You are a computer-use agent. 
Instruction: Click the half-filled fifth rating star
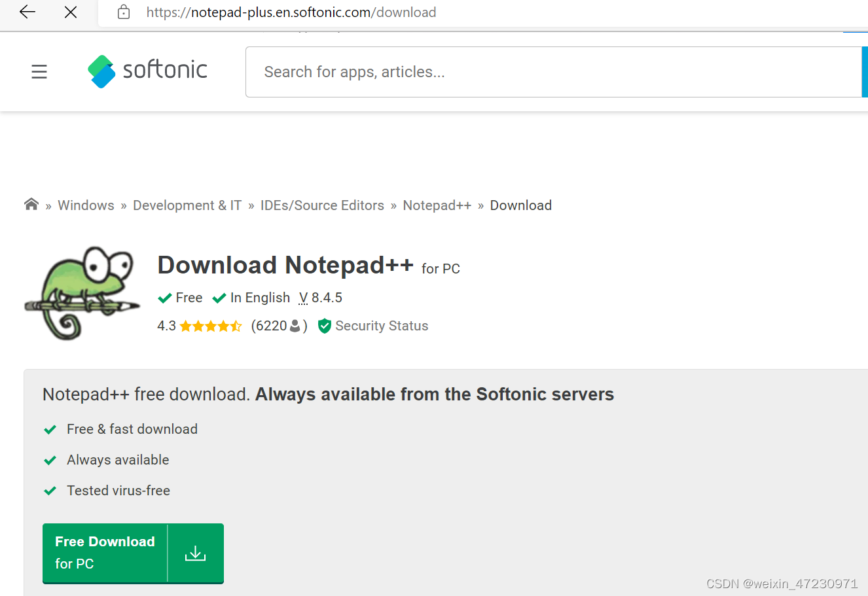point(236,325)
